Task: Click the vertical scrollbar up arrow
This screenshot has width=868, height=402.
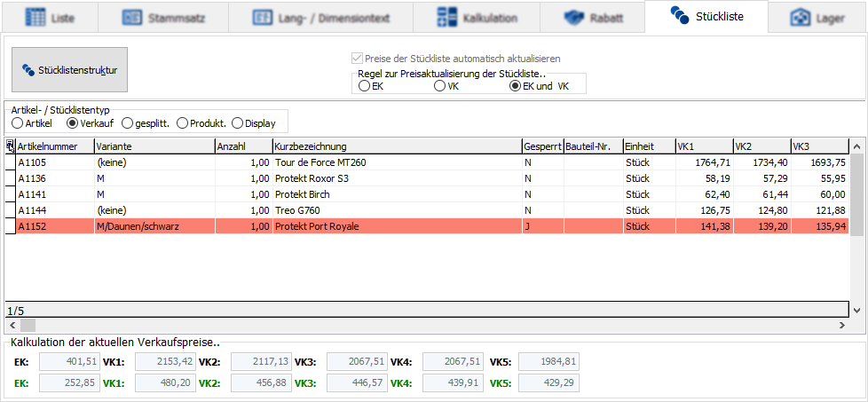Action: click(857, 146)
